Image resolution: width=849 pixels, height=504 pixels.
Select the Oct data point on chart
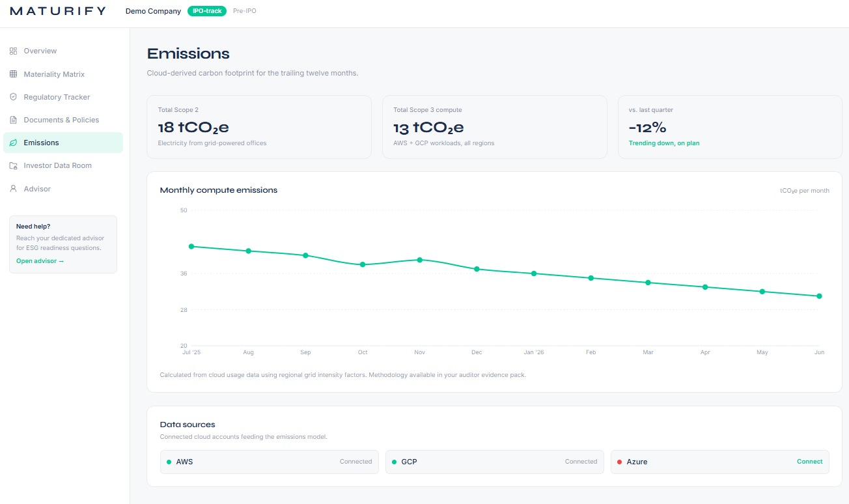click(x=363, y=264)
